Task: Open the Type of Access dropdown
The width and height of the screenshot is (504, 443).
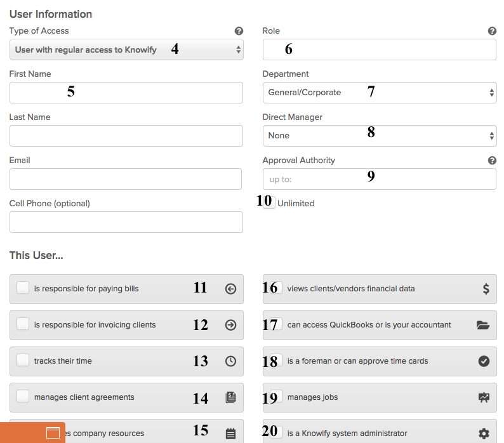Action: coord(126,50)
